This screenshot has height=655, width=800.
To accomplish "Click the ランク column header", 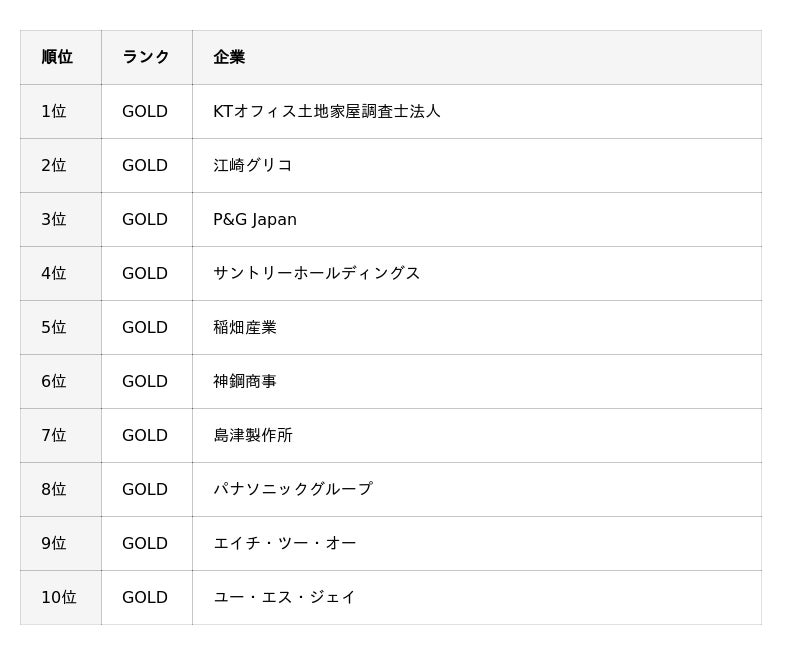I will (146, 57).
